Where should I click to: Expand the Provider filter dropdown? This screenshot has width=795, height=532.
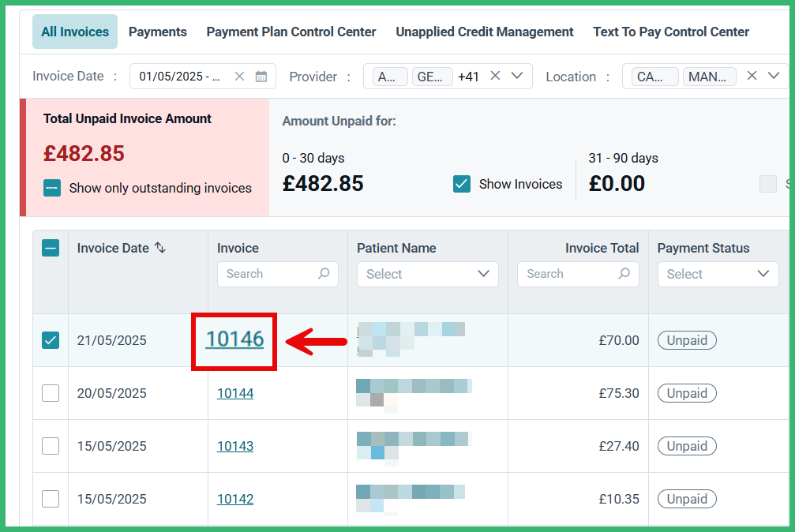tap(517, 77)
